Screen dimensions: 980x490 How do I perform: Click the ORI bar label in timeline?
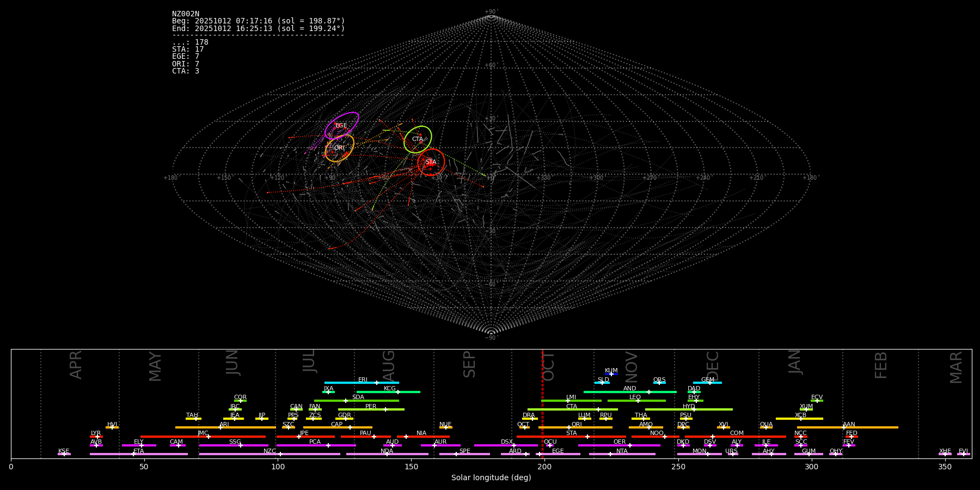click(x=577, y=425)
